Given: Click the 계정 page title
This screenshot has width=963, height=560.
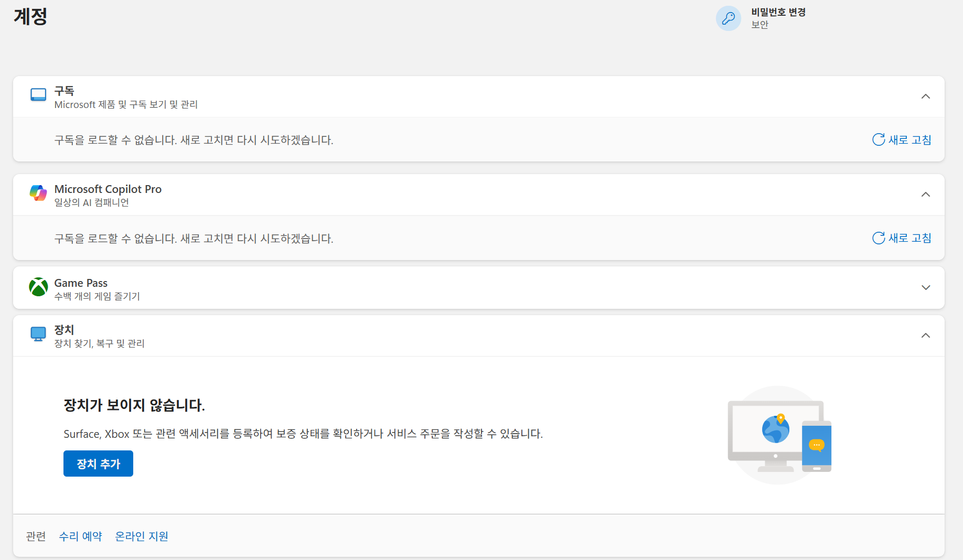Looking at the screenshot, I should pyautogui.click(x=30, y=16).
